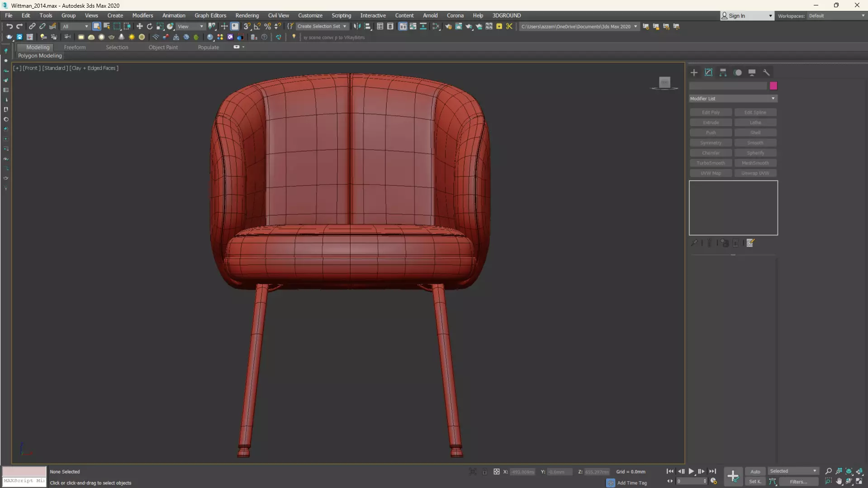Open the Modifiers menu
This screenshot has width=868, height=488.
coord(142,15)
